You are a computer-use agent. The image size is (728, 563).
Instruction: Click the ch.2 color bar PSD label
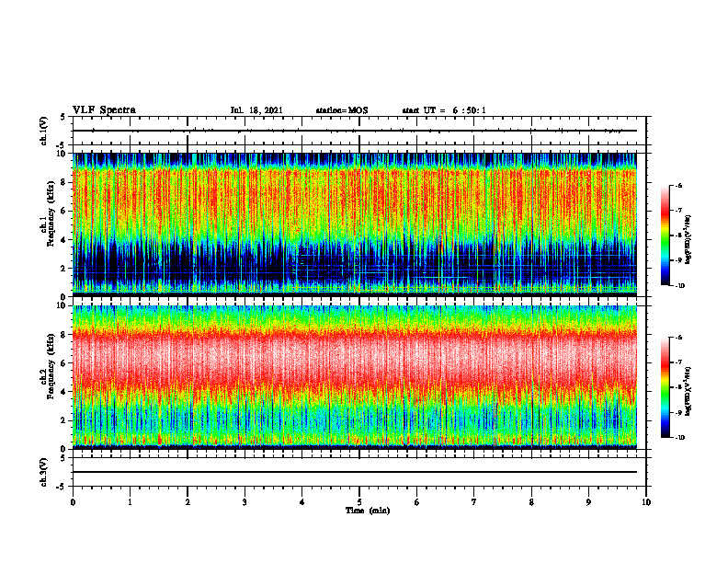point(688,390)
